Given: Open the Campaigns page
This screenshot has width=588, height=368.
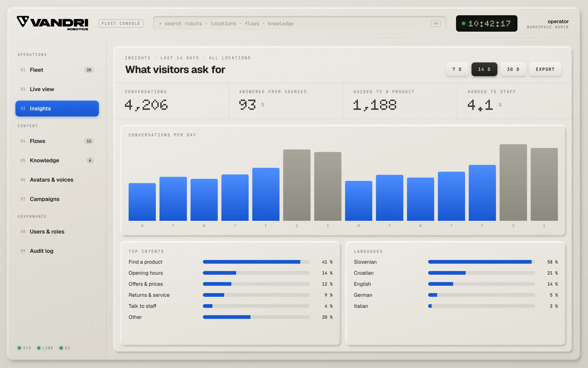Looking at the screenshot, I should 57,199.
